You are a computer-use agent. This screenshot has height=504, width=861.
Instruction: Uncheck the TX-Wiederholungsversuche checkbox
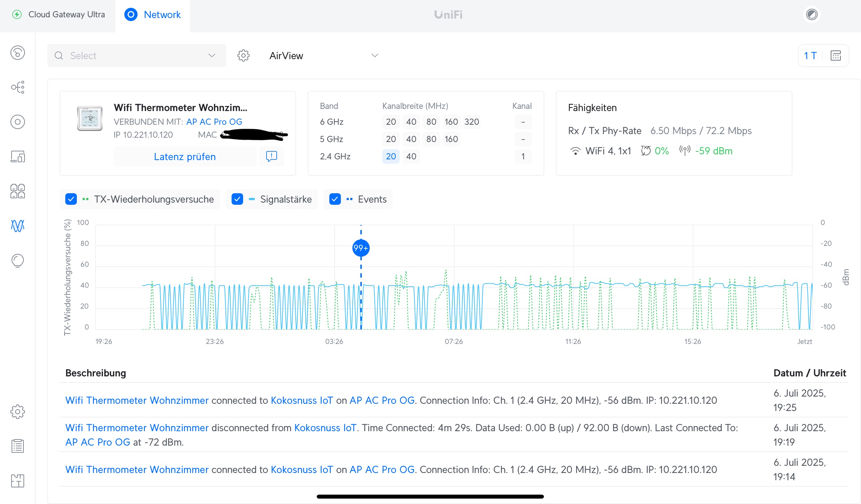coord(71,199)
